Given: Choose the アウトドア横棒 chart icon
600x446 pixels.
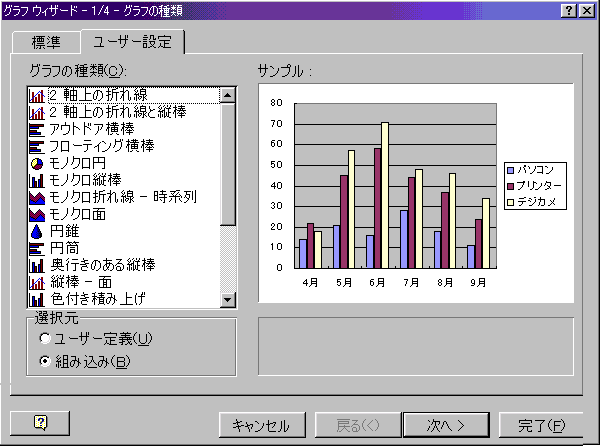Looking at the screenshot, I should [x=37, y=130].
